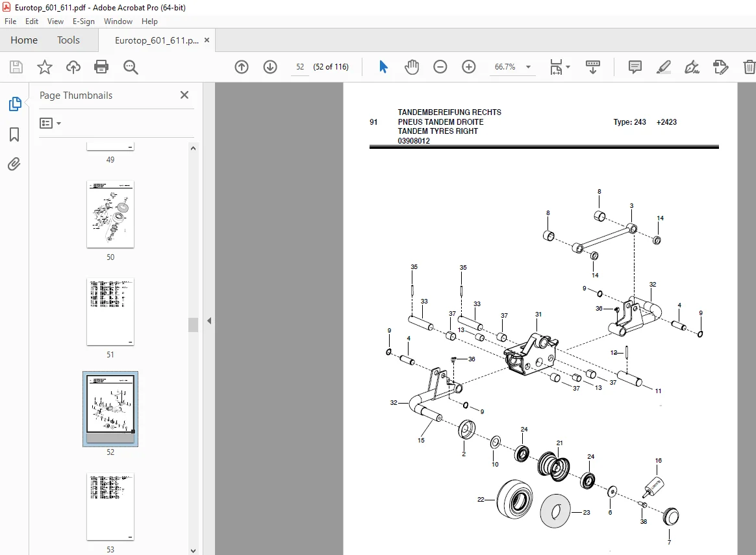Select the Eurotop_601_611 document tab
The image size is (756, 555).
[x=157, y=40]
